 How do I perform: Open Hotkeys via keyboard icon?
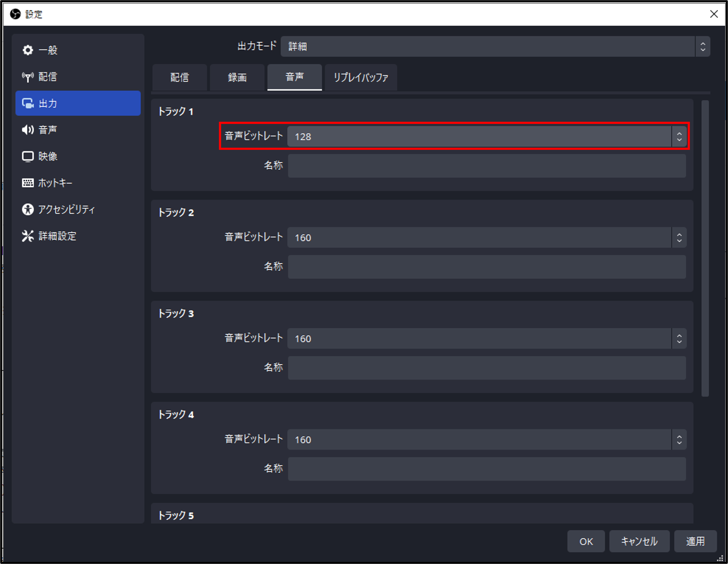(x=28, y=183)
